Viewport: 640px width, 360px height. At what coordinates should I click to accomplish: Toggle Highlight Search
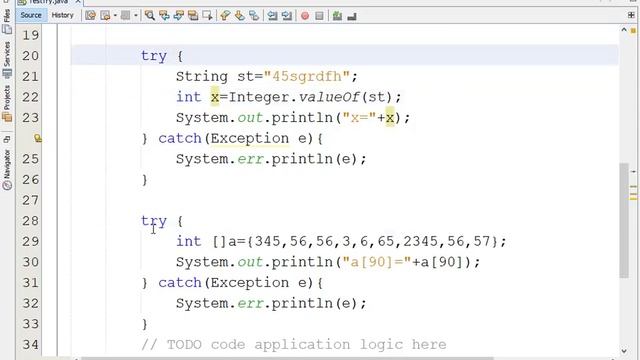pyautogui.click(x=193, y=16)
